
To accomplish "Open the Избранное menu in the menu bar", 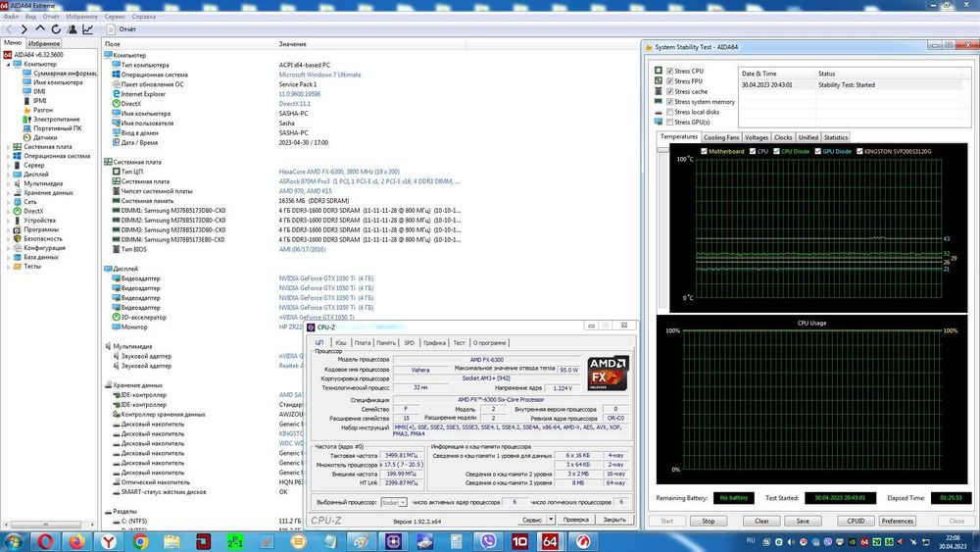I will click(80, 17).
